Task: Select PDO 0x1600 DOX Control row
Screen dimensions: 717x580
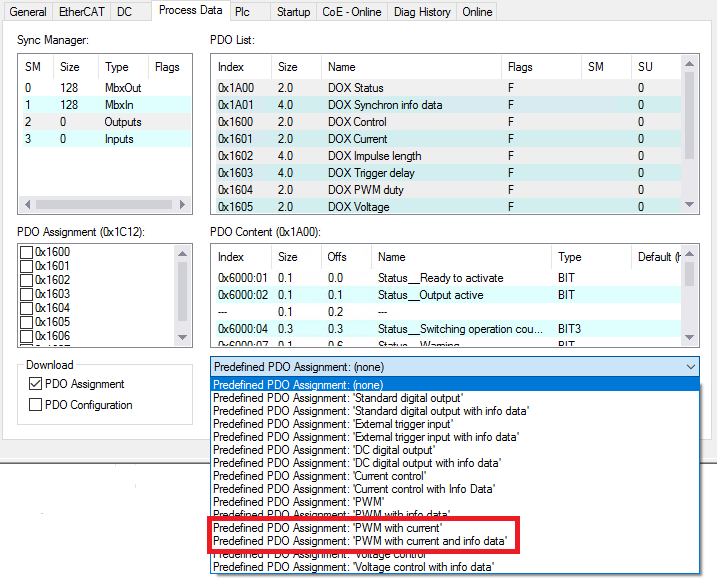Action: [x=448, y=122]
